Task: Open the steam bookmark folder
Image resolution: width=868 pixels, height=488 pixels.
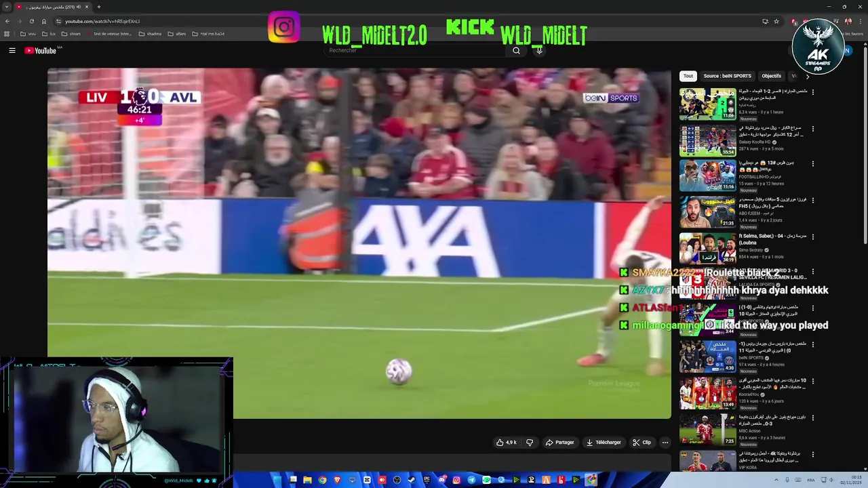Action: (71, 34)
